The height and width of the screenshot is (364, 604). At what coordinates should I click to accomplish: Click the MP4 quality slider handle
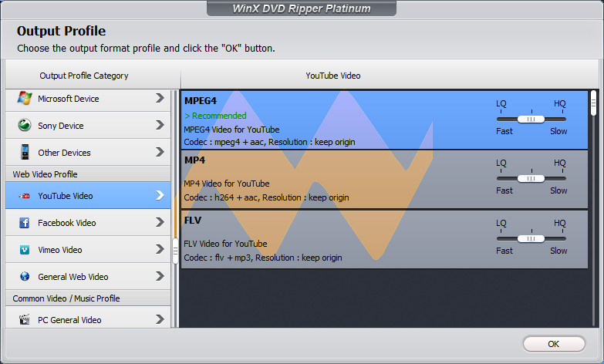click(531, 178)
